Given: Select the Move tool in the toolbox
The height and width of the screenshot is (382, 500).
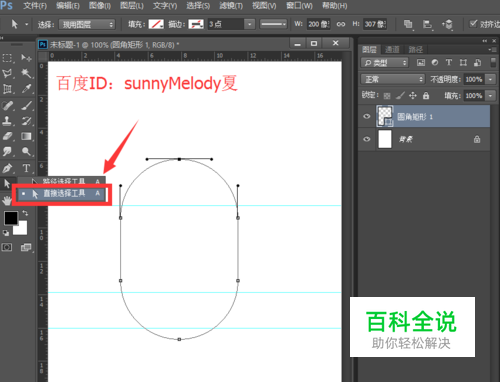Looking at the screenshot, I should (26, 58).
